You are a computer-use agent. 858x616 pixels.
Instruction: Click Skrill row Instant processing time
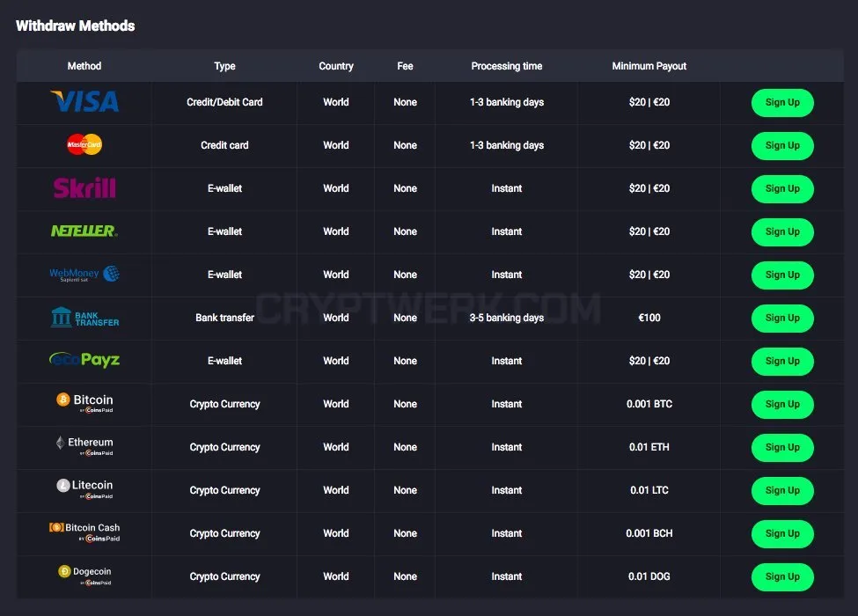click(x=507, y=188)
